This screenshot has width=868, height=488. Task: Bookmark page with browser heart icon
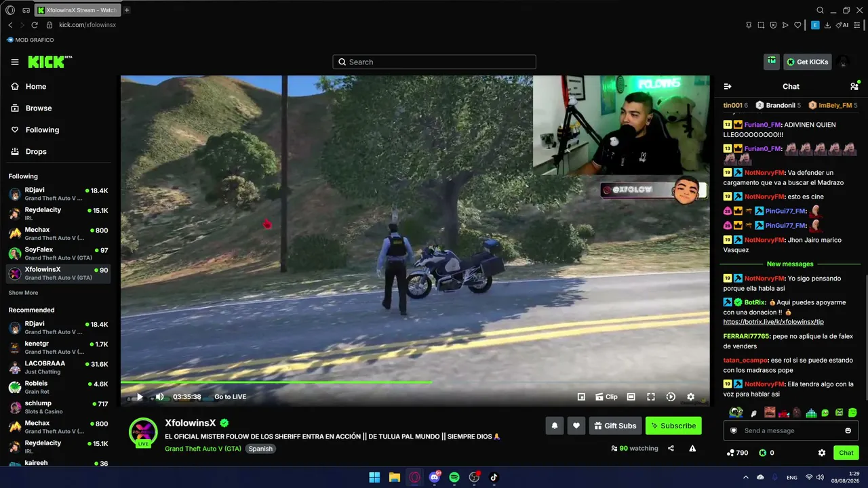(x=797, y=25)
